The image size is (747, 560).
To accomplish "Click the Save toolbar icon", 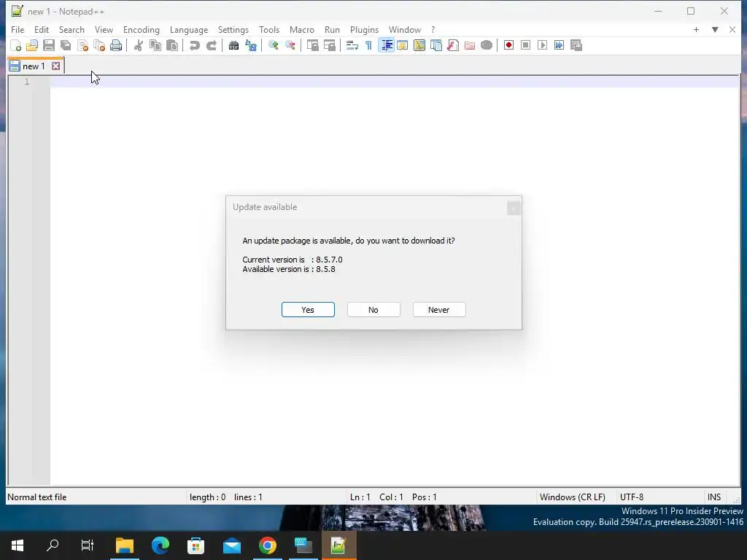I will pyautogui.click(x=49, y=45).
